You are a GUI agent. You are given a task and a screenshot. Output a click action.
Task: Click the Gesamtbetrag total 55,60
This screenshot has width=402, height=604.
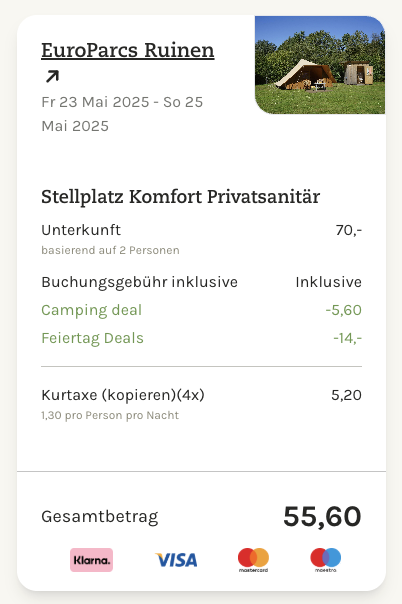point(322,516)
